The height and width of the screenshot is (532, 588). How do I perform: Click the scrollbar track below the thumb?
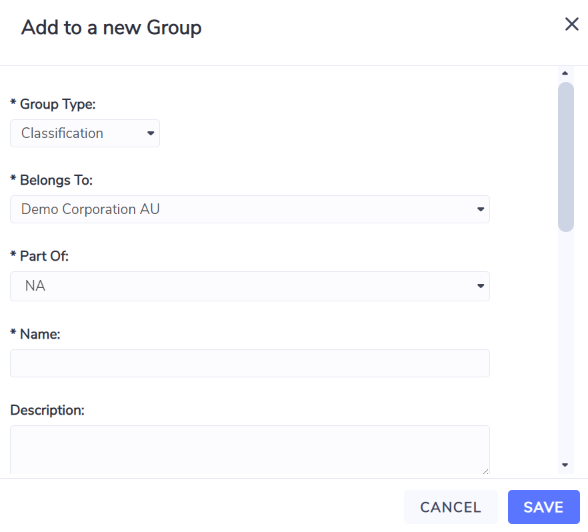[x=566, y=345]
